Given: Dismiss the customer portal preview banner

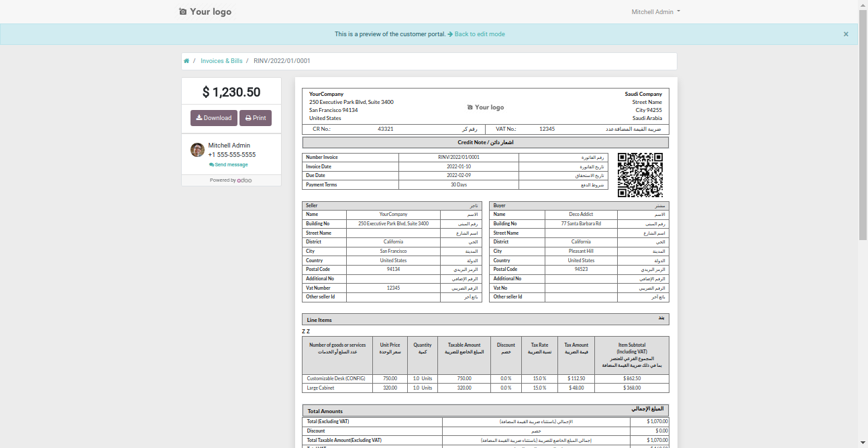Looking at the screenshot, I should click(846, 34).
